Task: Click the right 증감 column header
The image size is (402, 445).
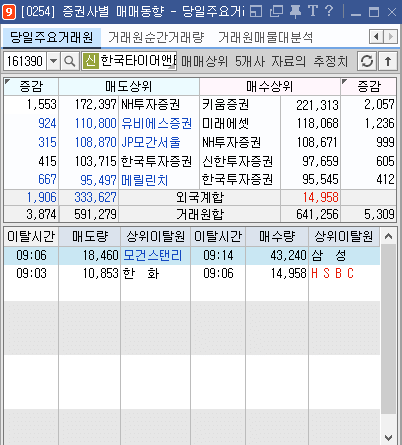Action: coord(369,87)
